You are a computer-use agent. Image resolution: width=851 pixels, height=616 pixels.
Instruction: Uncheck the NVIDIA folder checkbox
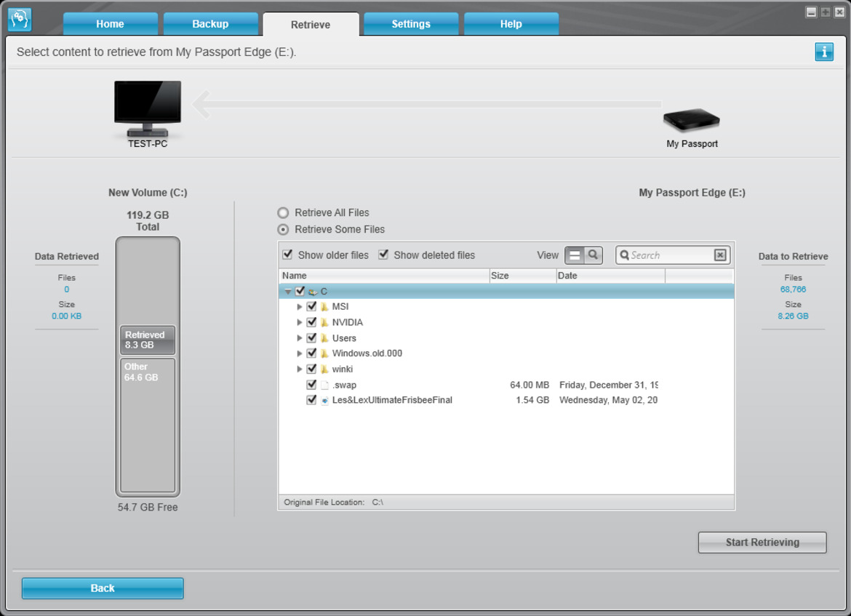coord(311,322)
